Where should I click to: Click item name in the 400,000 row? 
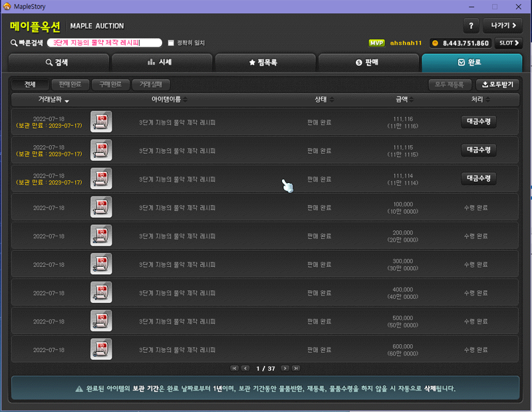(x=177, y=293)
